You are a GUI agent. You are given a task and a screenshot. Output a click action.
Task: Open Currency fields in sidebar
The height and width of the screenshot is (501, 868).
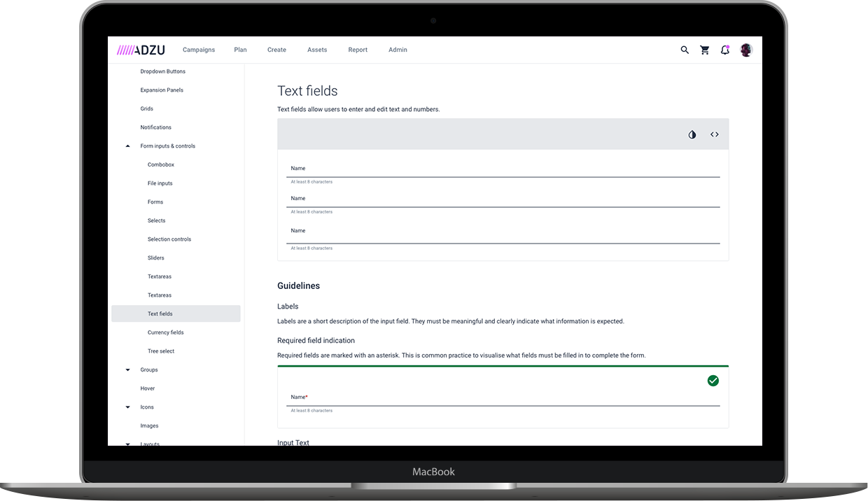[x=166, y=332]
